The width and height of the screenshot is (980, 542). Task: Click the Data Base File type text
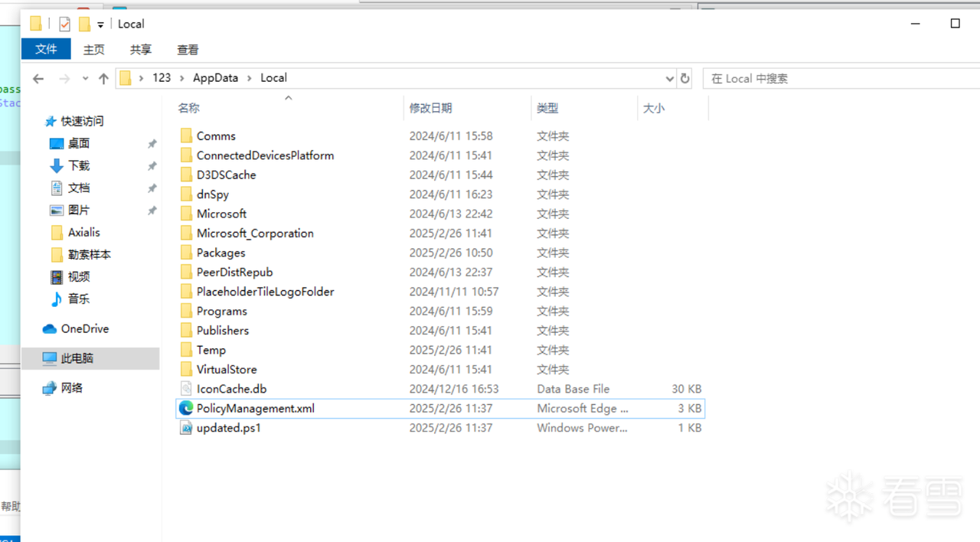(x=573, y=389)
